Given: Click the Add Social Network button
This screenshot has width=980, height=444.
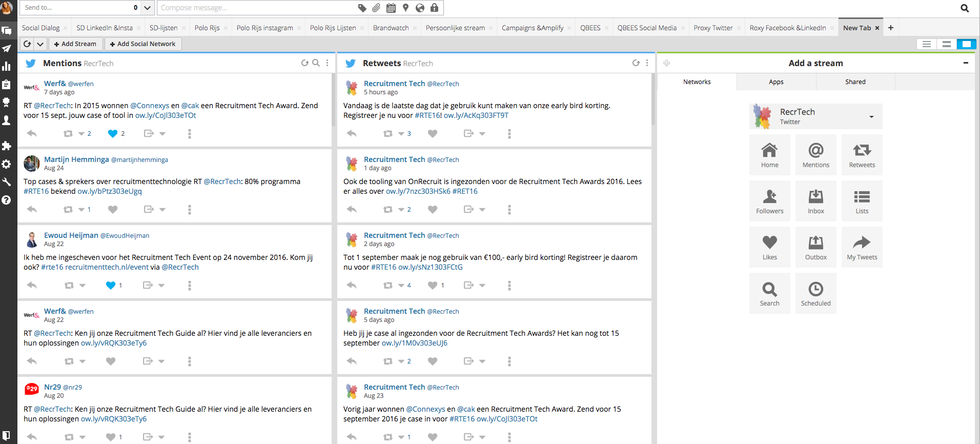Looking at the screenshot, I should pyautogui.click(x=143, y=44).
